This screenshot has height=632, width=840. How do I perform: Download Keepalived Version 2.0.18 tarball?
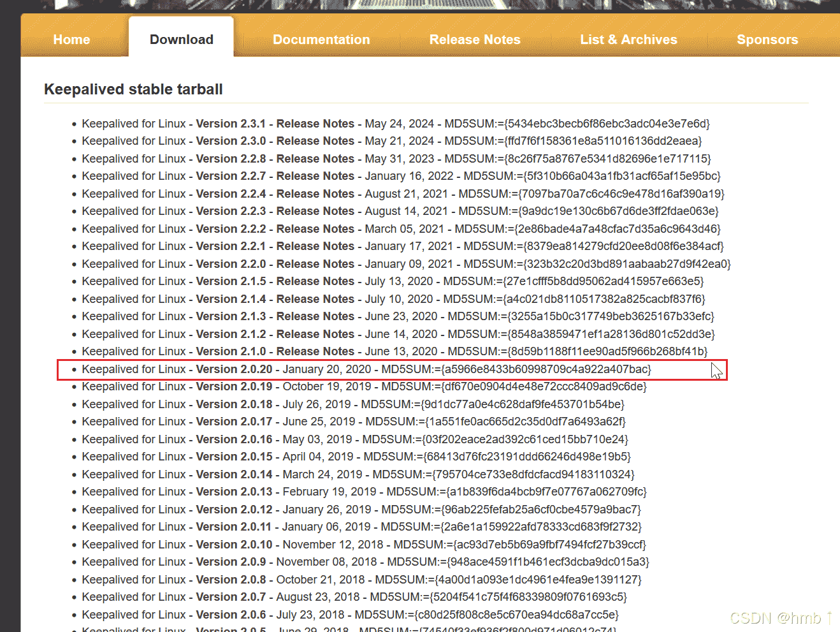[x=234, y=404]
